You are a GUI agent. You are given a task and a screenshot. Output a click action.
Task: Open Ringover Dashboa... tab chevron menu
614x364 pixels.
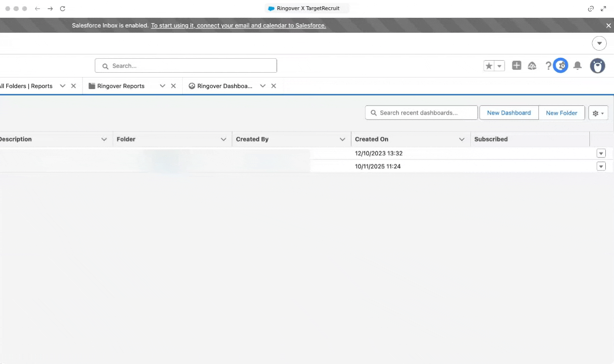[x=263, y=86]
